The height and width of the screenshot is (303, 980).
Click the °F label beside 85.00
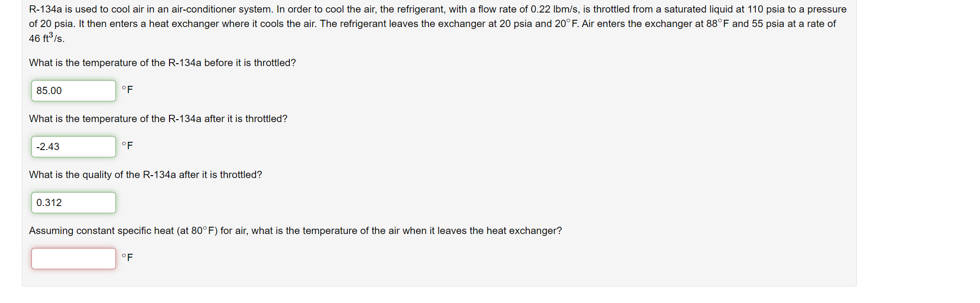tap(127, 90)
